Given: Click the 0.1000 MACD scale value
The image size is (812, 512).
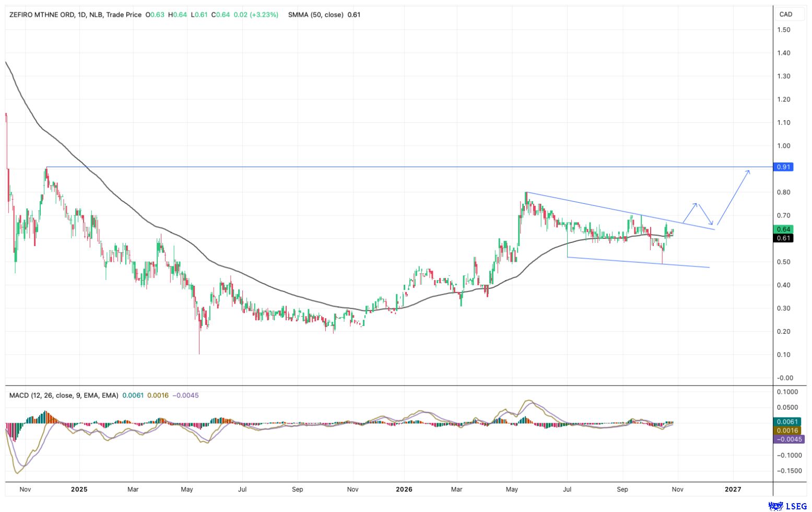Looking at the screenshot, I should pos(787,392).
